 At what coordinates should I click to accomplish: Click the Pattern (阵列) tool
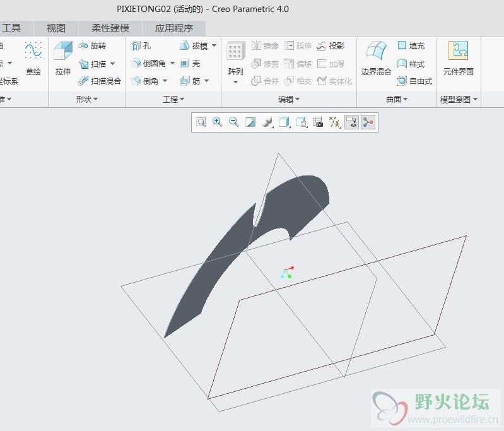click(x=236, y=58)
